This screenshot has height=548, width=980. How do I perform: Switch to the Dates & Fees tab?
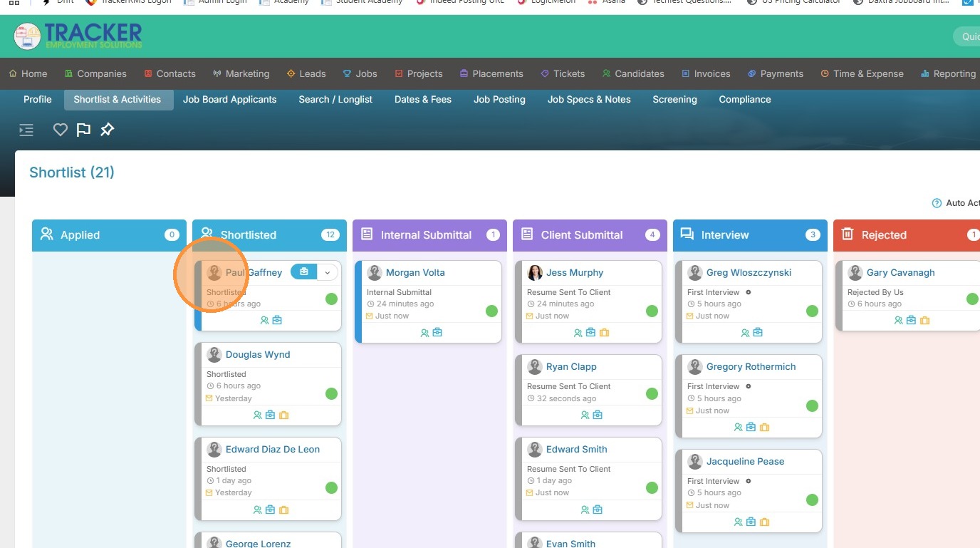pos(423,100)
